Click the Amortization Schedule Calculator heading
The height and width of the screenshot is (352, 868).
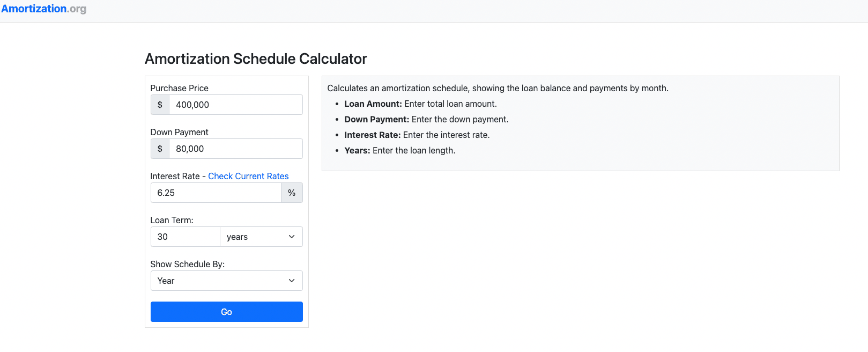256,59
